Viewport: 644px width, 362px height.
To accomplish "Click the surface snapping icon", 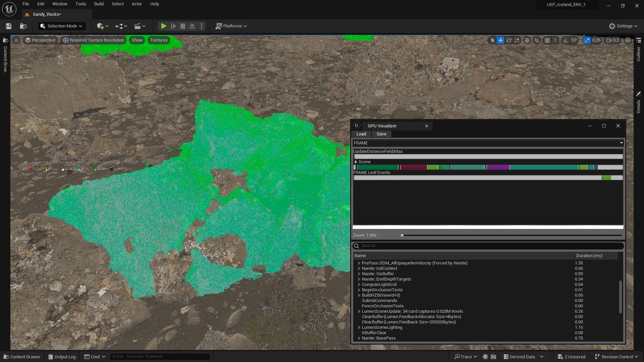I will point(537,40).
